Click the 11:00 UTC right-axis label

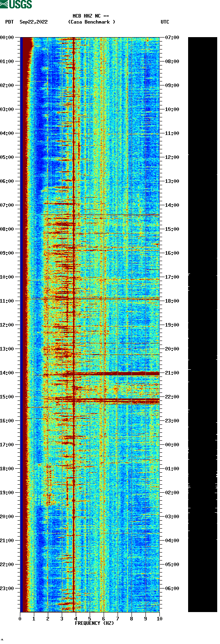point(172,133)
